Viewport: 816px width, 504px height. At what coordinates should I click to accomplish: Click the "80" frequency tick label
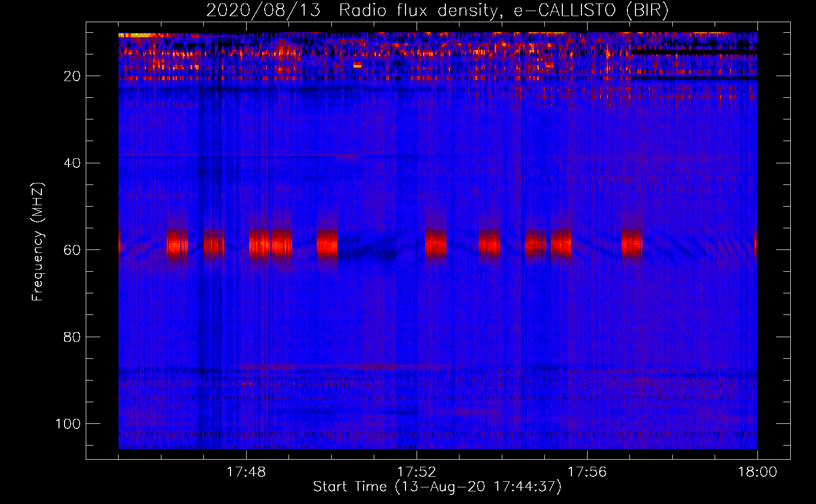(x=72, y=337)
